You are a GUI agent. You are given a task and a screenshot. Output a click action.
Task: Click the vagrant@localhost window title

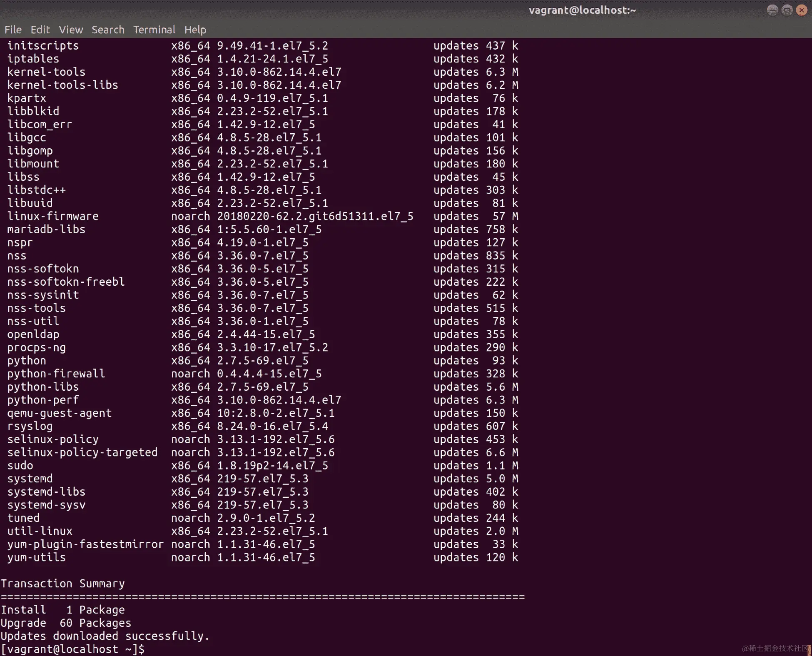[x=582, y=10]
